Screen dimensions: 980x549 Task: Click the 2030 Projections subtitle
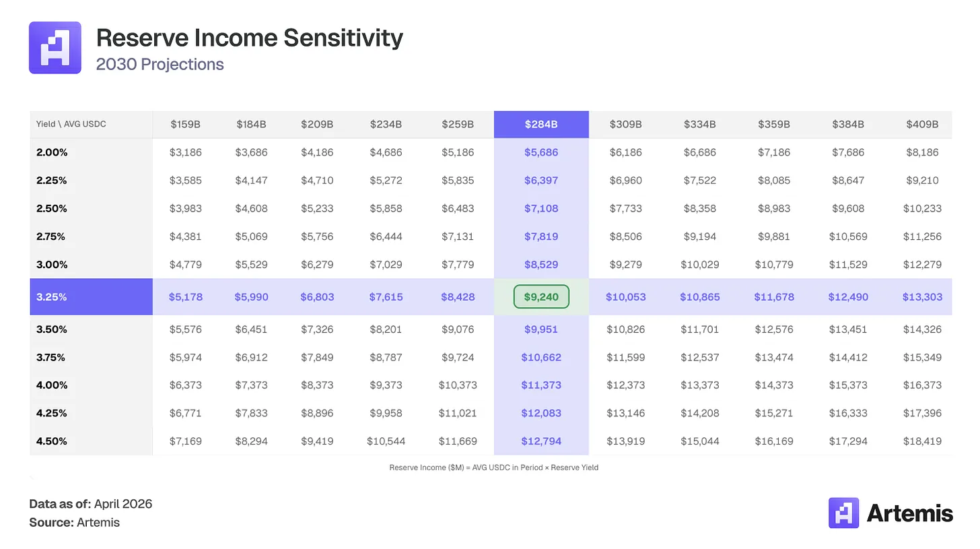[160, 65]
